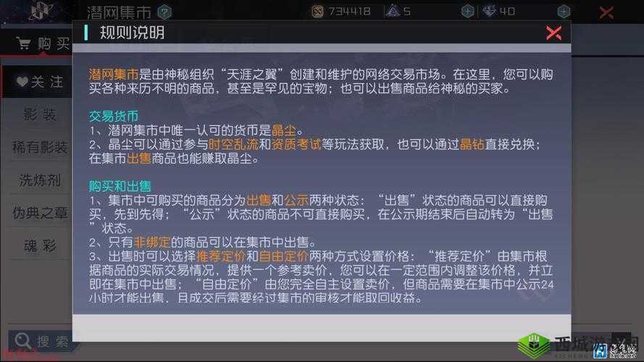Viewport: 644px width, 362px height.
Task: Tap the orange 资质考试 keyword
Action: [x=296, y=145]
